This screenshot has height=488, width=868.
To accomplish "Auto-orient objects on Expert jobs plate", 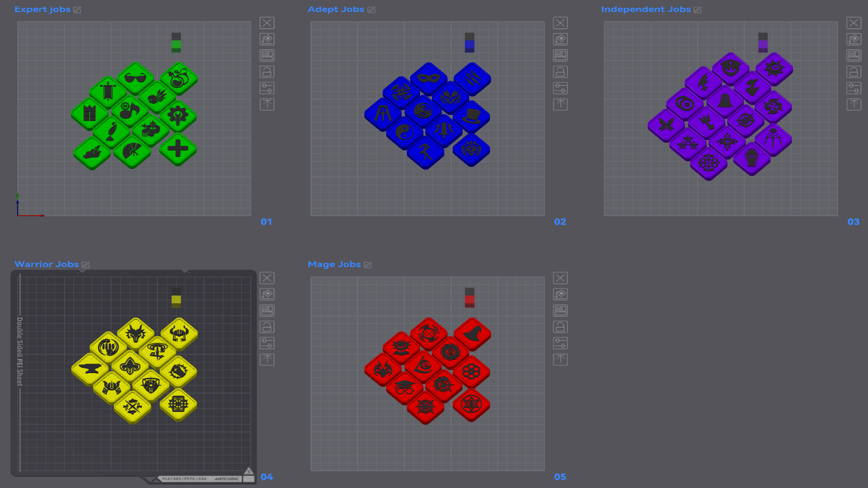I will (x=267, y=39).
